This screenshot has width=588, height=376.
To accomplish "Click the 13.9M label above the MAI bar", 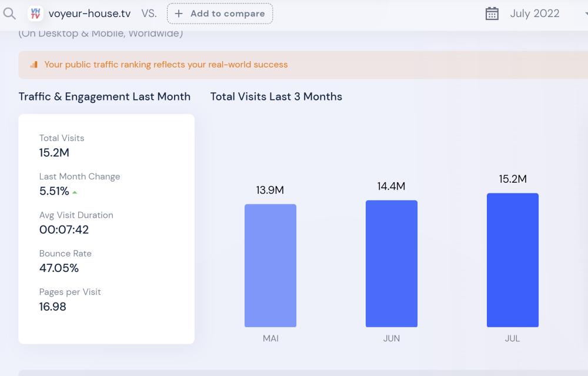I will (x=270, y=190).
